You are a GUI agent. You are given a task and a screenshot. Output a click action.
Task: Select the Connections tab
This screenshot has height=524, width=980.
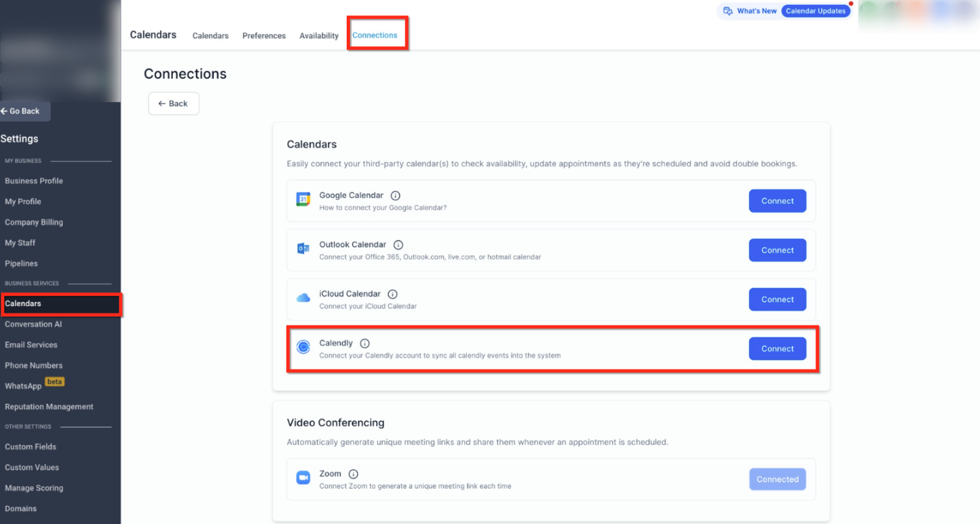tap(375, 35)
